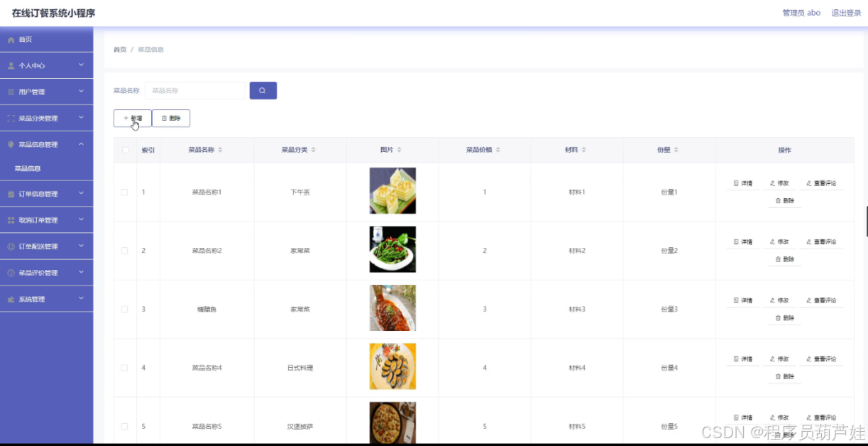Image resolution: width=868 pixels, height=446 pixels.
Task: Expand the 用户管理 sidebar chevron
Action: coord(81,92)
